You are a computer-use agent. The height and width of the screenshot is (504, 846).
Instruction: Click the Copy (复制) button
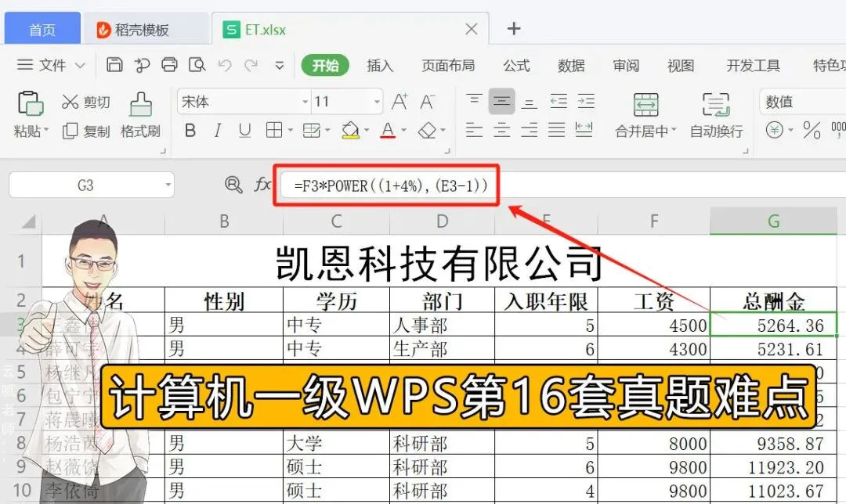pos(86,131)
